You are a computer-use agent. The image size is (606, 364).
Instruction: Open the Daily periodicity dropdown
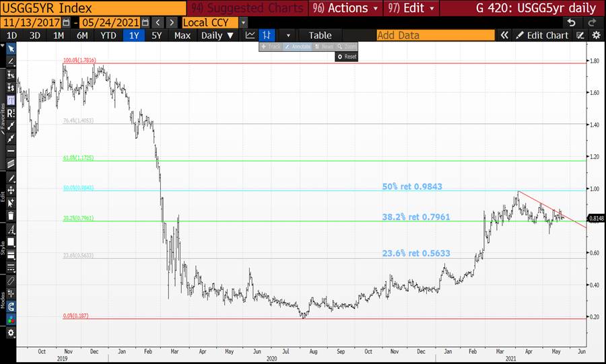(x=217, y=35)
